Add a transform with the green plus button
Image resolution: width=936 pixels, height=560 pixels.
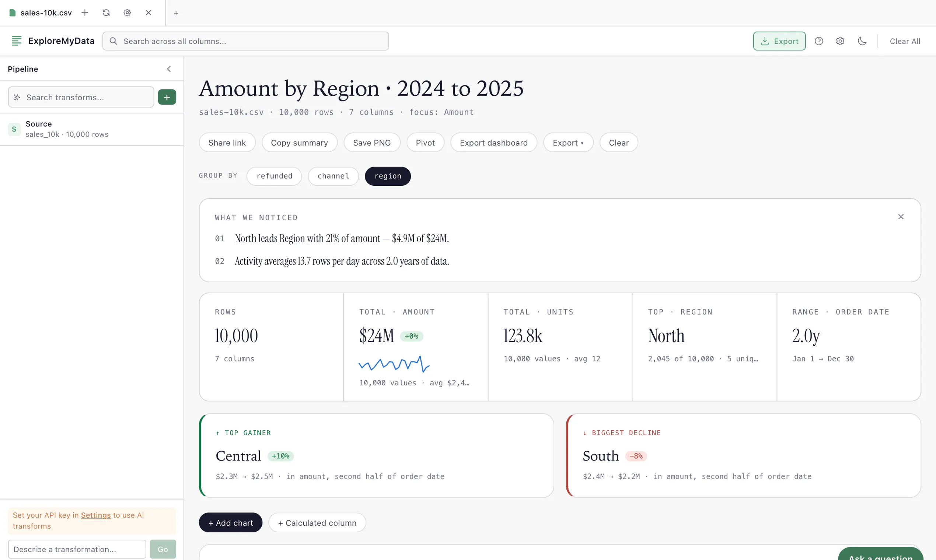[167, 97]
